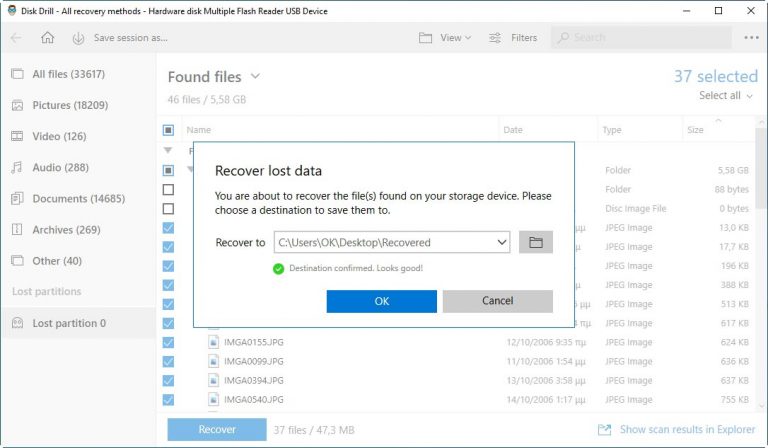Click the Documents category icon
The image size is (768, 448).
pyautogui.click(x=17, y=198)
